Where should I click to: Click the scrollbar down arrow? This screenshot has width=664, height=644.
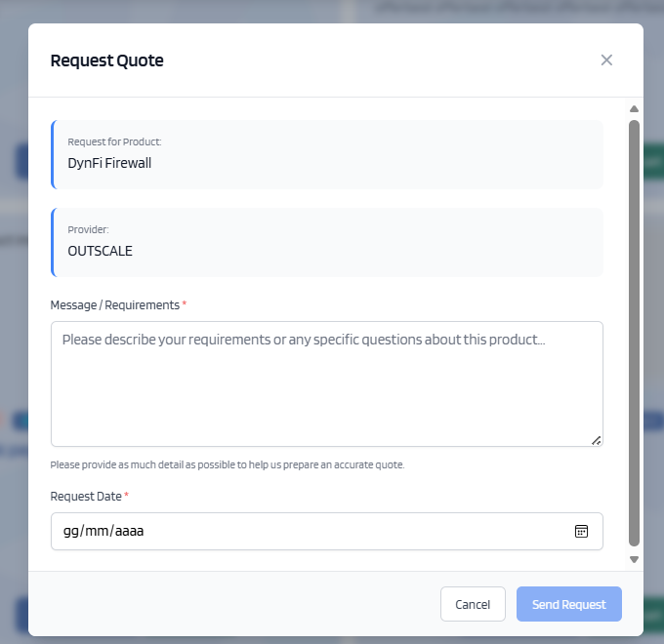pyautogui.click(x=634, y=559)
